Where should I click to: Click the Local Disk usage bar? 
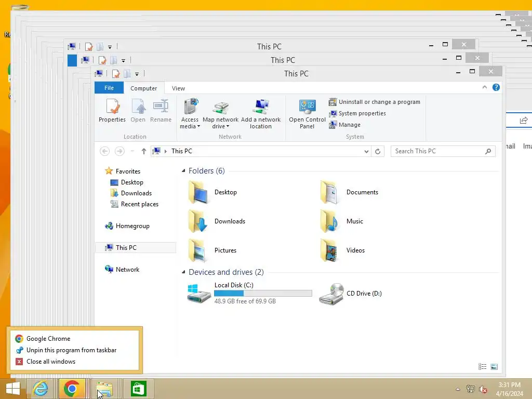click(263, 294)
